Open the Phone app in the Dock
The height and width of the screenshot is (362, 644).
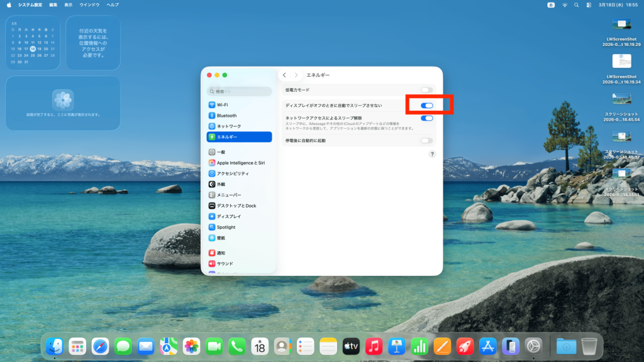[237, 346]
